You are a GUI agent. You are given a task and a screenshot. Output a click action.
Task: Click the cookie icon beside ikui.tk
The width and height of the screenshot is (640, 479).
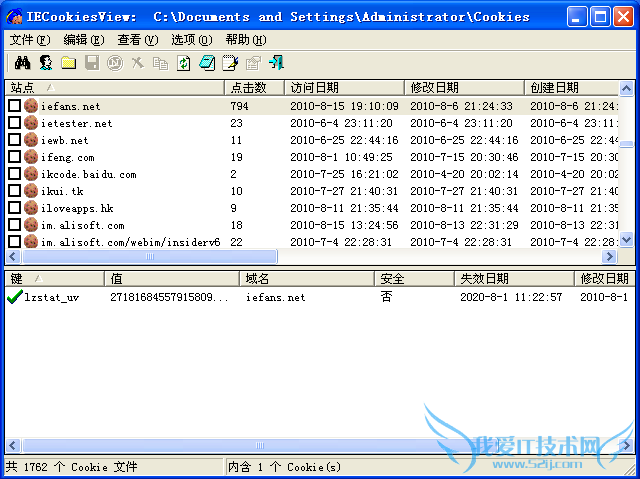pyautogui.click(x=31, y=191)
